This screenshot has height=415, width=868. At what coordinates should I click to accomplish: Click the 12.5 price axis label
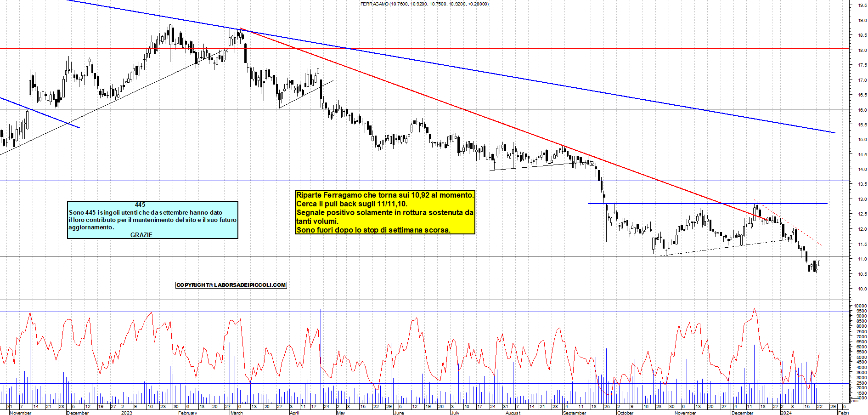pos(862,214)
